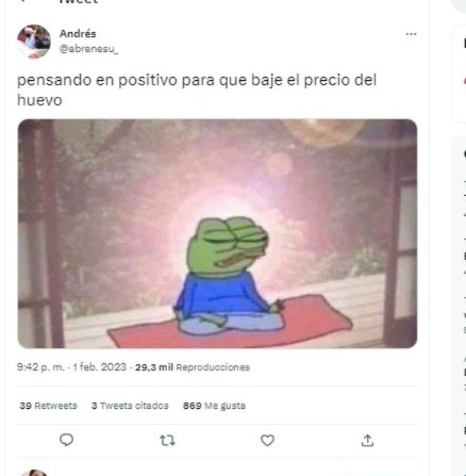
Task: Open the @abrenesu_ handle link
Action: coord(89,49)
